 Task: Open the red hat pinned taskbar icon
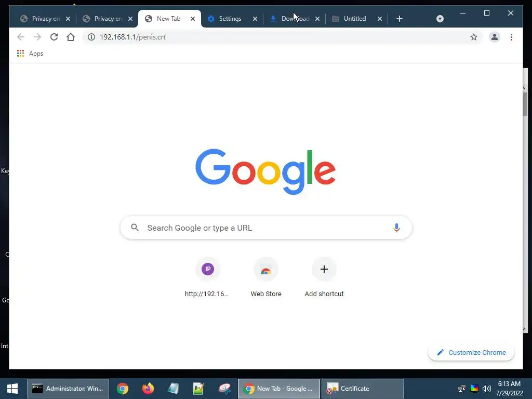click(224, 389)
